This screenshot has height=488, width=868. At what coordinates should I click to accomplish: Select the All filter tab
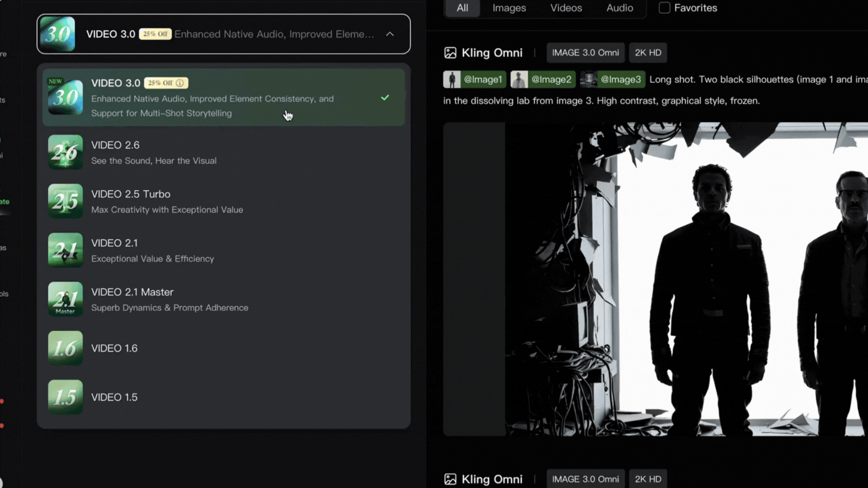462,8
